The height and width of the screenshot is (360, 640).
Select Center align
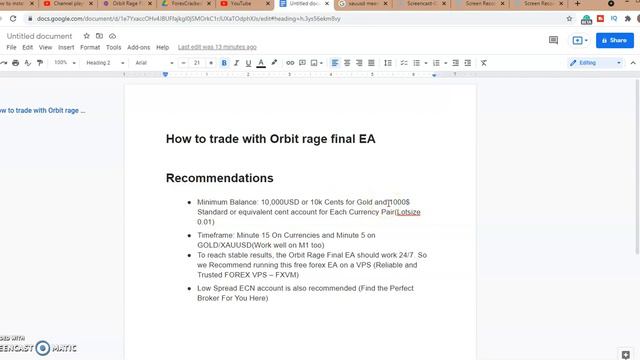point(347,63)
